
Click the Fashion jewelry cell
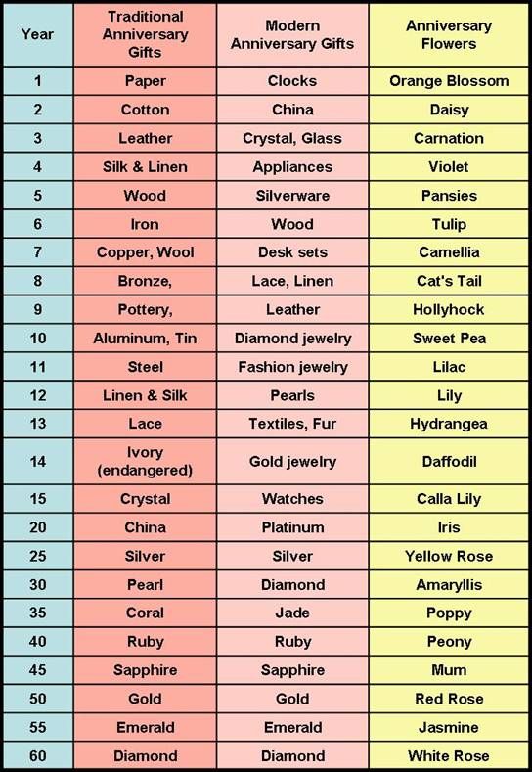click(x=292, y=367)
